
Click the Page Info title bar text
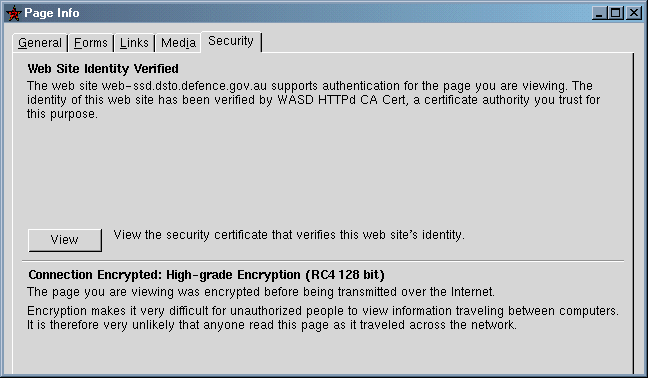(x=52, y=13)
